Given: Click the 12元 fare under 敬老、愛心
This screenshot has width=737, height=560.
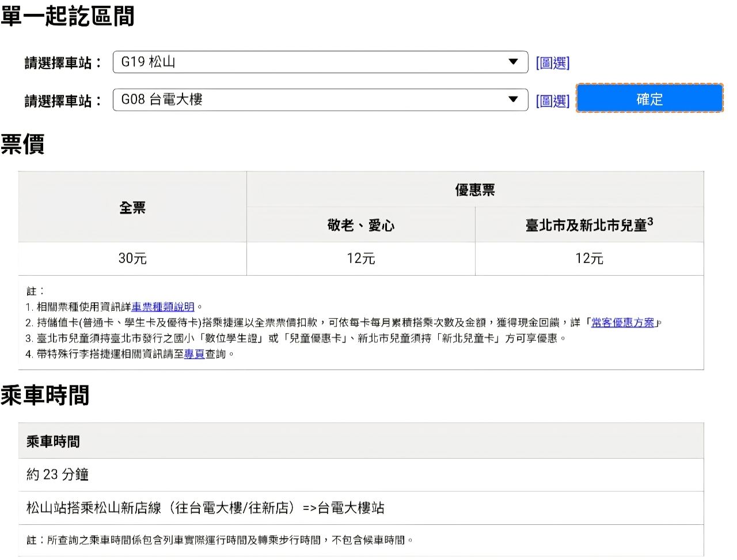Looking at the screenshot, I should tap(360, 258).
